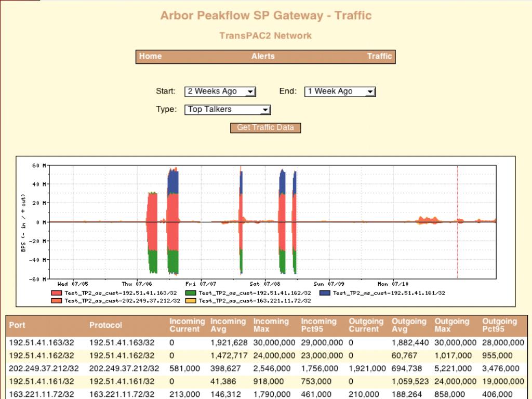The height and width of the screenshot is (399, 532).
Task: Select the Incoming Max value 2,546,000
Action: pyautogui.click(x=272, y=368)
